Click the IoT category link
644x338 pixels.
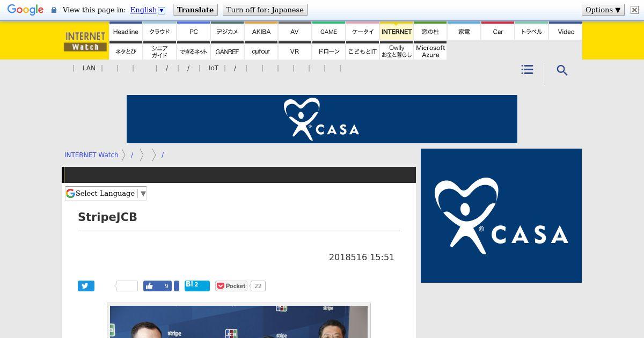pos(214,68)
